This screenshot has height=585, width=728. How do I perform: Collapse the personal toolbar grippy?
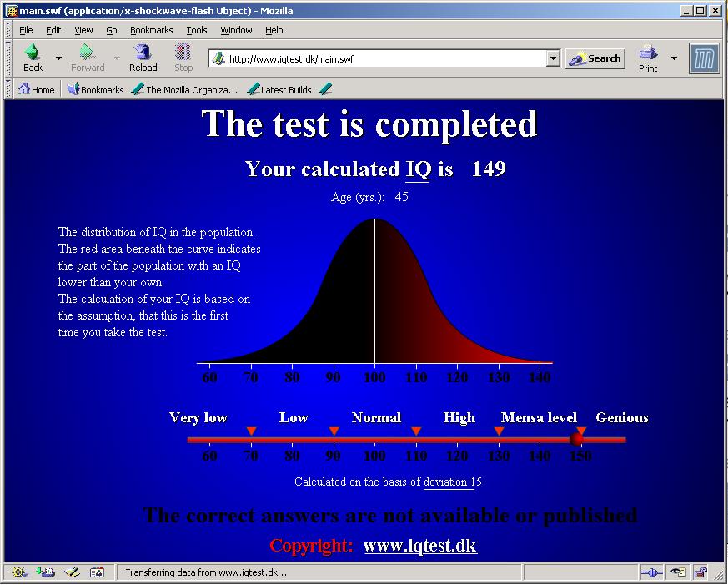pyautogui.click(x=8, y=88)
